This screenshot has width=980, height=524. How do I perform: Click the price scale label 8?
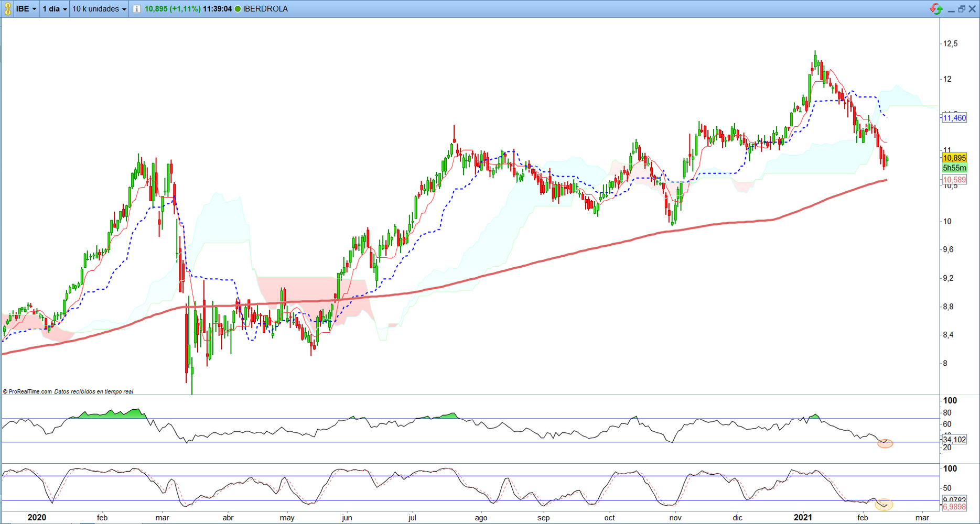945,363
